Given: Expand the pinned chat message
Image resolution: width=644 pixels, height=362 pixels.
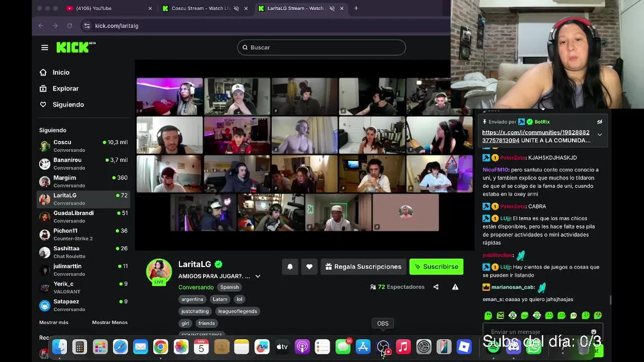Looking at the screenshot, I should click(599, 135).
